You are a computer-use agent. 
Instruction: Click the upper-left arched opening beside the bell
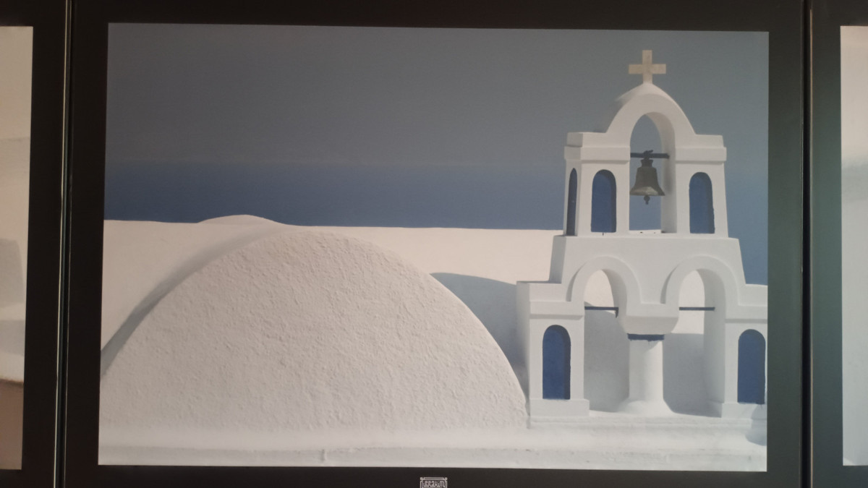point(603,201)
